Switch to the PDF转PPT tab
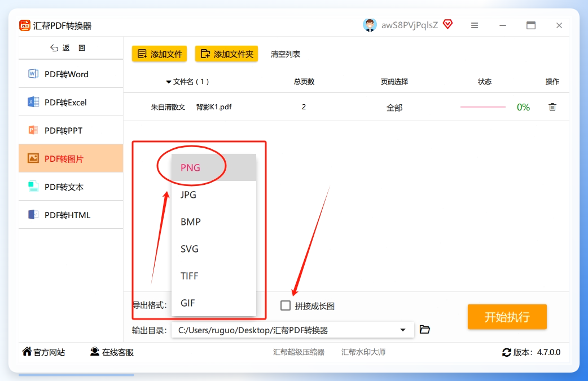Viewport: 588px width, 381px height. [x=71, y=130]
